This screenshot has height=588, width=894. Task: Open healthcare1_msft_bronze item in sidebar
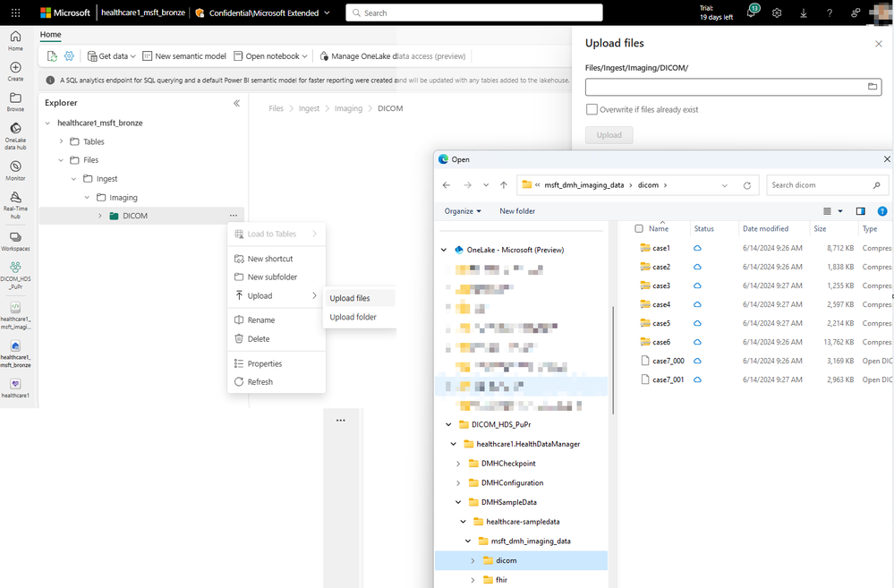point(15,354)
